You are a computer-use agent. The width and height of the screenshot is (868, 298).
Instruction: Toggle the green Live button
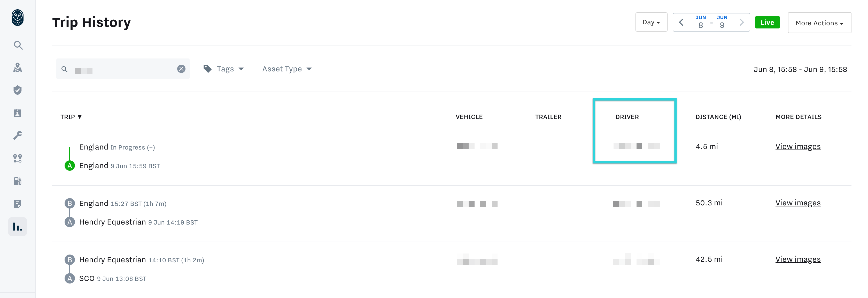point(767,23)
